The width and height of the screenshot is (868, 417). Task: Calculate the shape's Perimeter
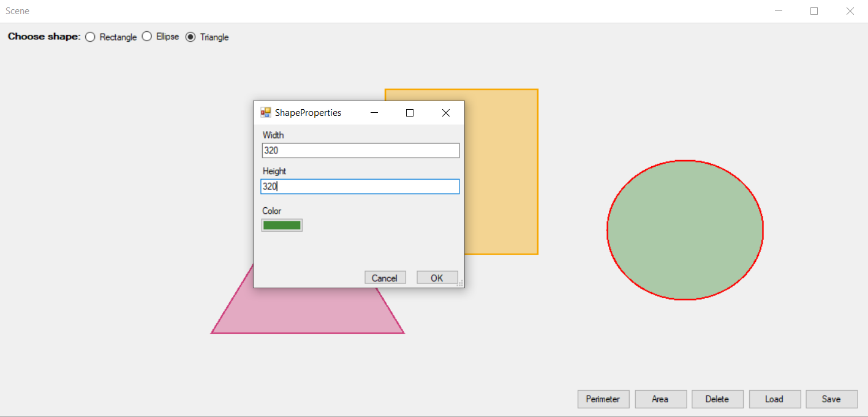(603, 399)
